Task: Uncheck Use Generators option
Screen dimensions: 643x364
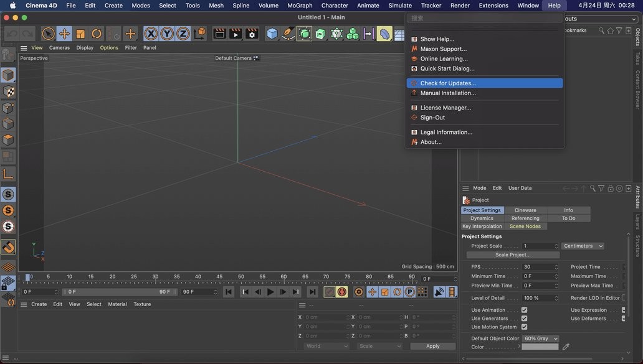Action: 524,319
